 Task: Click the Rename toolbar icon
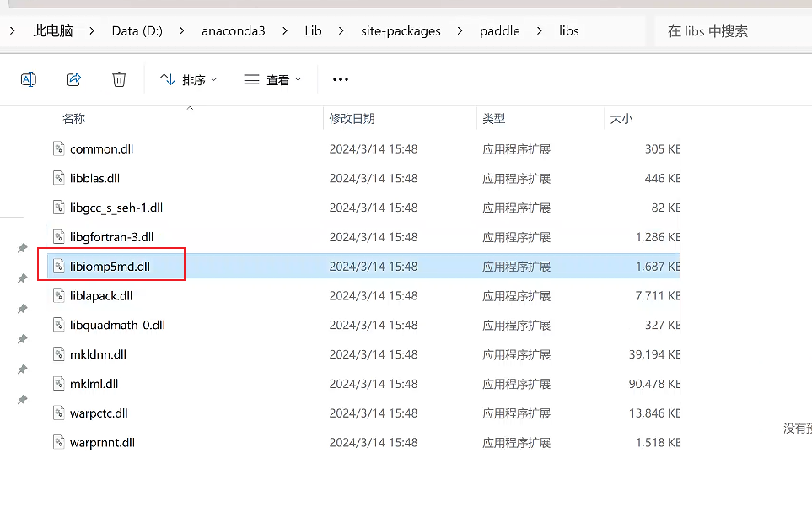(29, 79)
